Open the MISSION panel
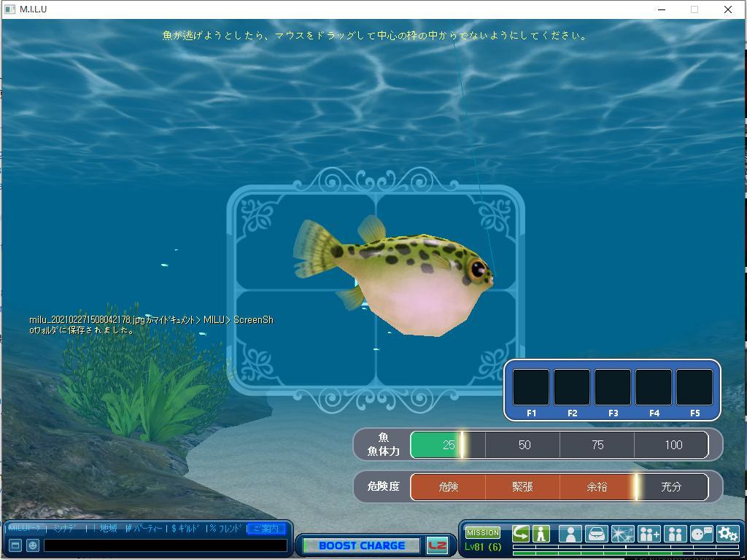Viewport: 747px width, 560px height. [x=483, y=532]
